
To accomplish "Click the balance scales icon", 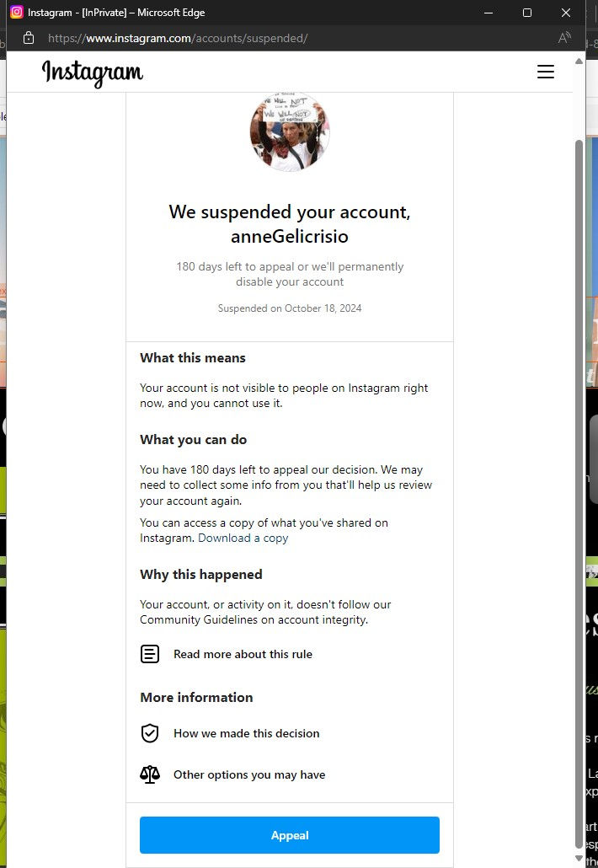I will tap(150, 774).
